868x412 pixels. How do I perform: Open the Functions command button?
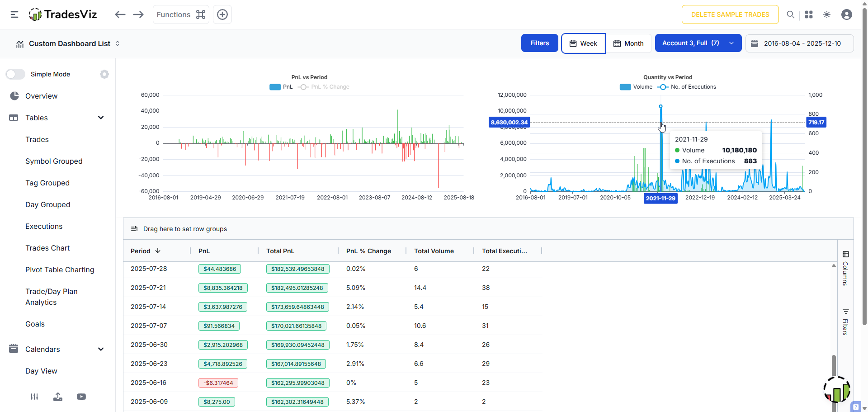click(181, 14)
